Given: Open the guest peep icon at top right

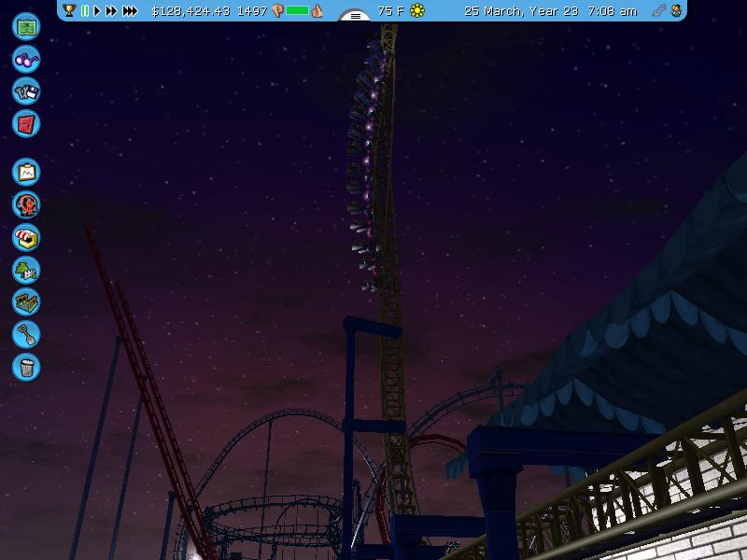Looking at the screenshot, I should (676, 10).
